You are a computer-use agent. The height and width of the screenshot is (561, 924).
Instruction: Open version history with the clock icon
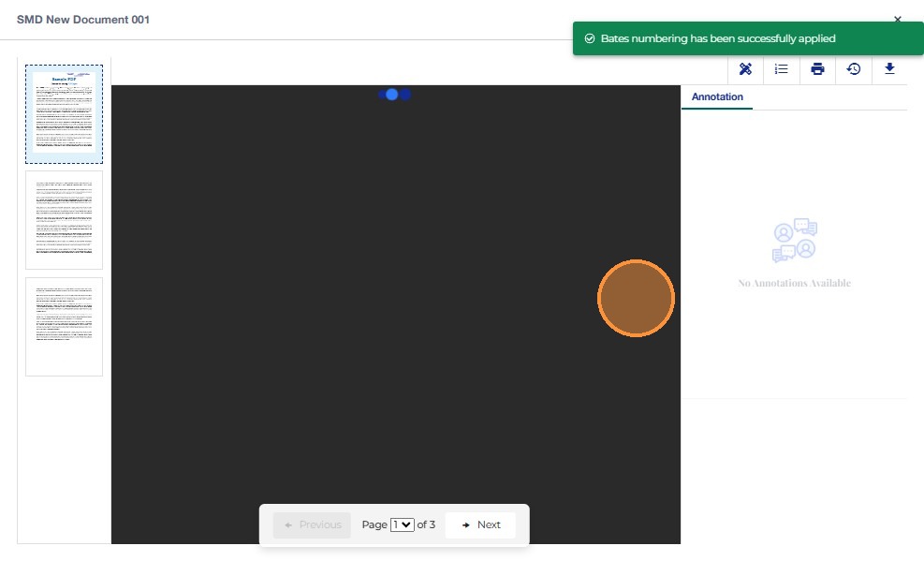[x=853, y=69]
